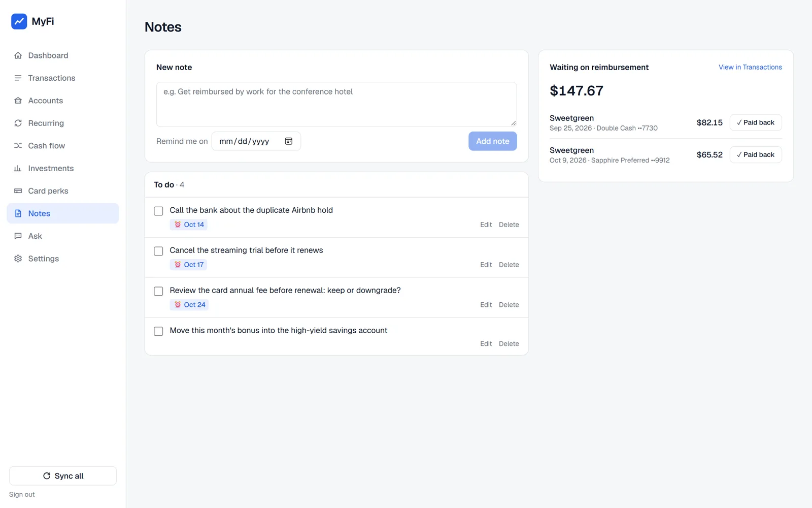Image resolution: width=812 pixels, height=508 pixels.
Task: Go to Transactions page
Action: pos(63,78)
